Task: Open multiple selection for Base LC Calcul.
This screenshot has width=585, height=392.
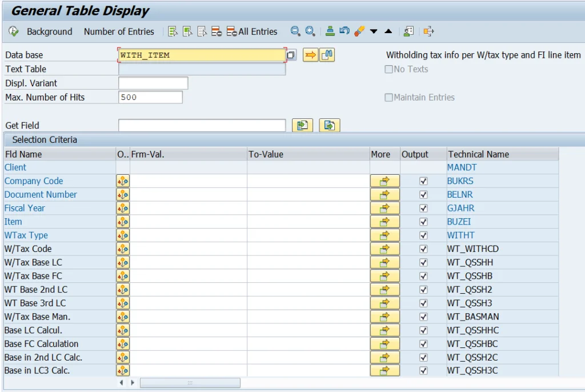Action: point(384,330)
